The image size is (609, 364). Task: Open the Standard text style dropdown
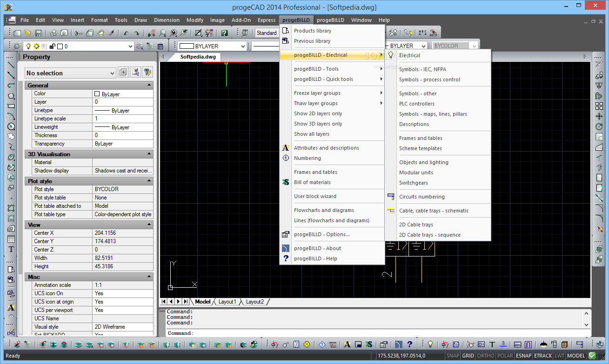click(267, 33)
